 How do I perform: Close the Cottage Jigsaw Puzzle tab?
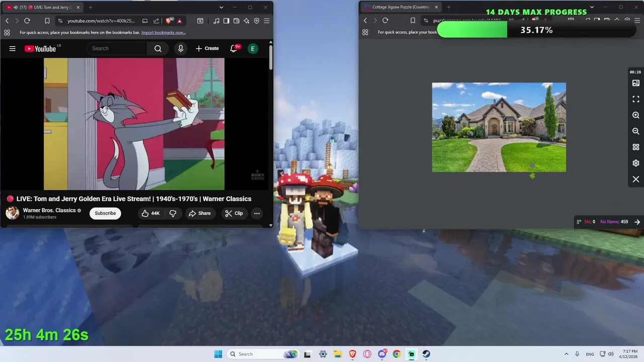pos(436,8)
